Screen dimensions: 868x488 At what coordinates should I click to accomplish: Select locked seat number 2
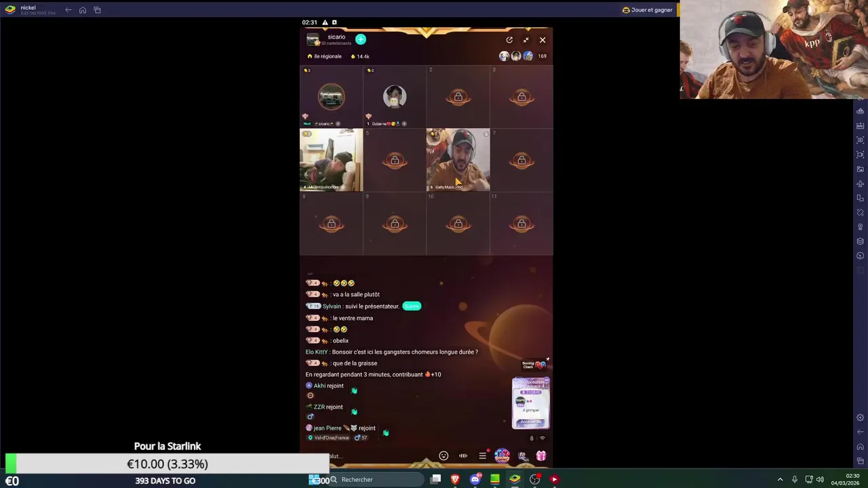click(458, 97)
